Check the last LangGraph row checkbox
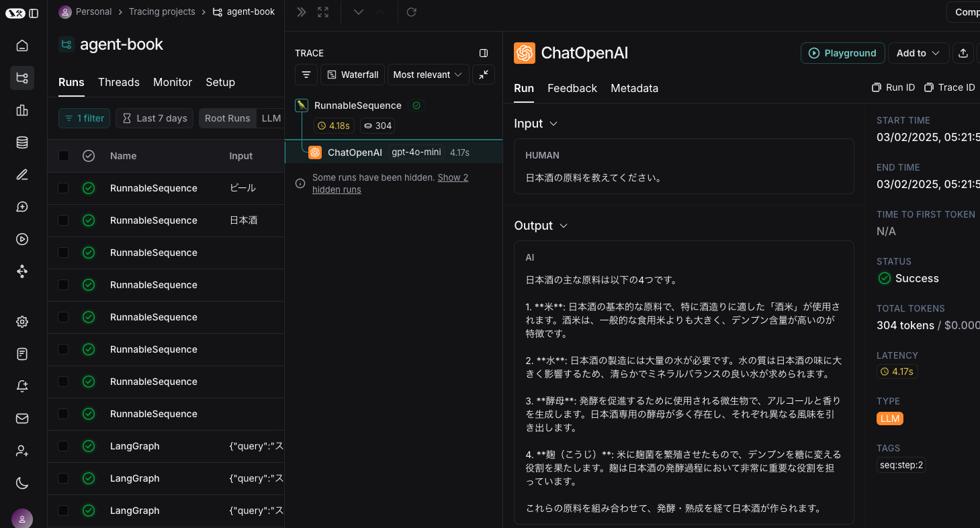Viewport: 980px width, 528px height. click(63, 511)
